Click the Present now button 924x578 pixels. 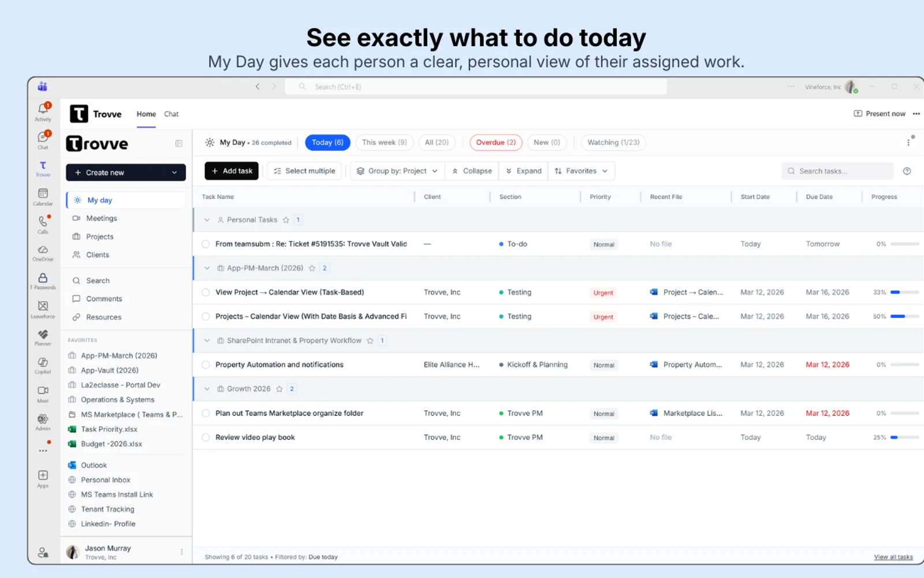tap(880, 114)
